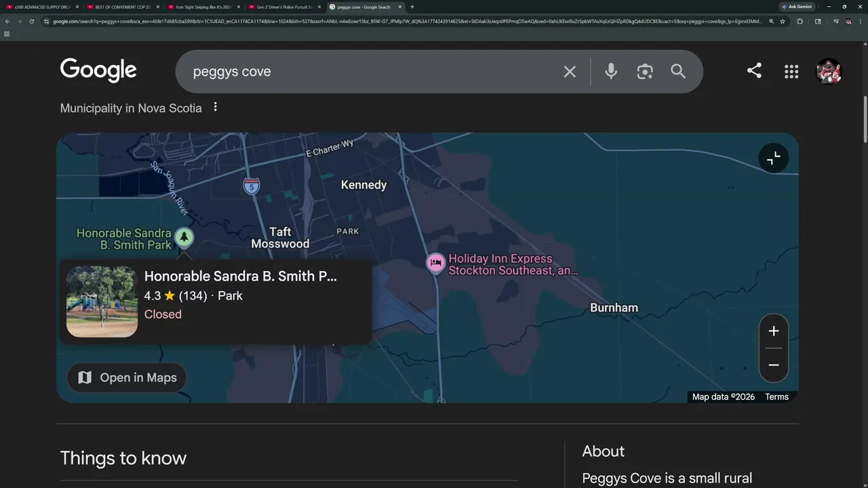Click the Things to know heading
This screenshot has height=488, width=868.
pyautogui.click(x=123, y=458)
